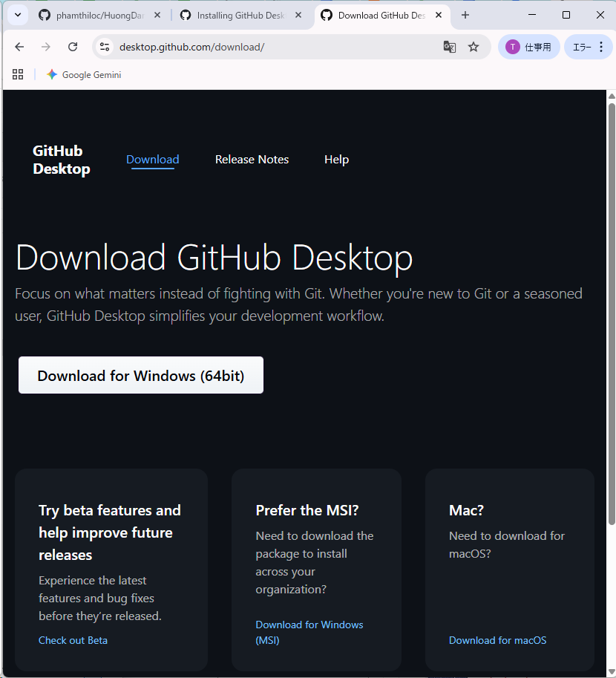This screenshot has width=616, height=678.
Task: Click the page vertical scrollbar thumb
Action: coord(612,313)
